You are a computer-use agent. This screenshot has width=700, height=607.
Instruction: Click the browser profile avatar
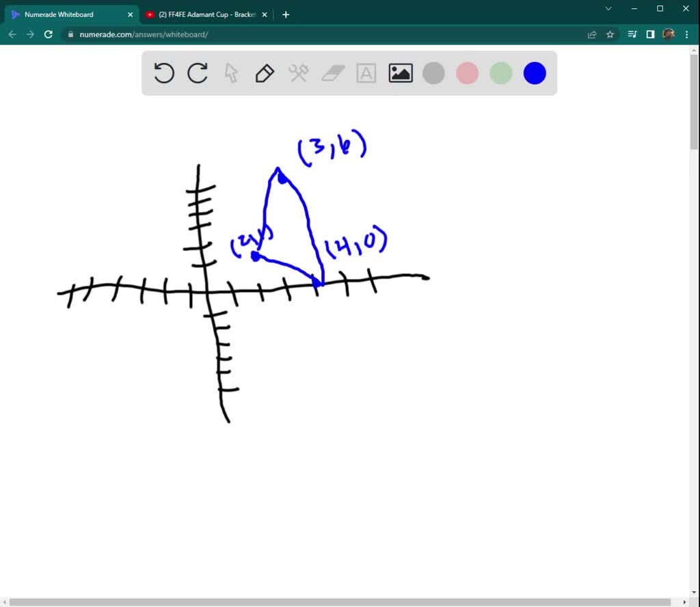pos(669,34)
